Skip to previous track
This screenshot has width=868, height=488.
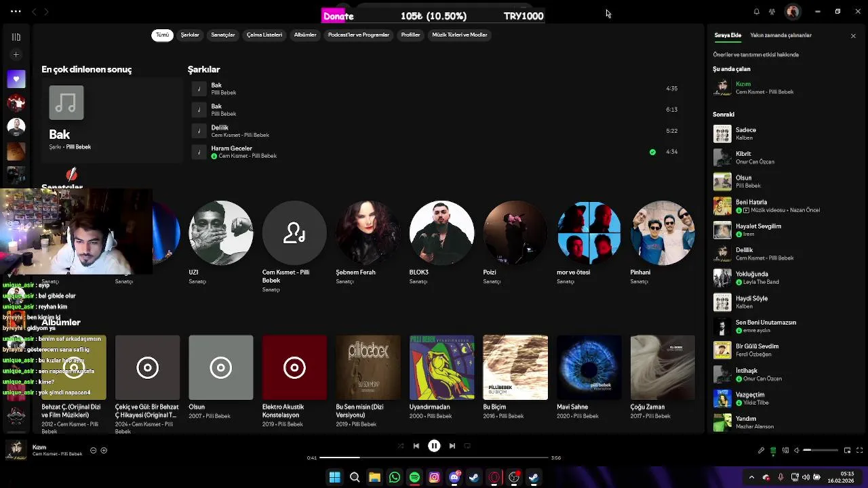point(416,446)
